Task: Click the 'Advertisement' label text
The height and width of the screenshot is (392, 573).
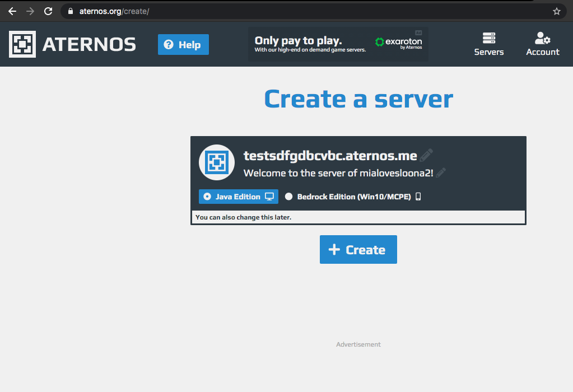Action: [x=358, y=344]
